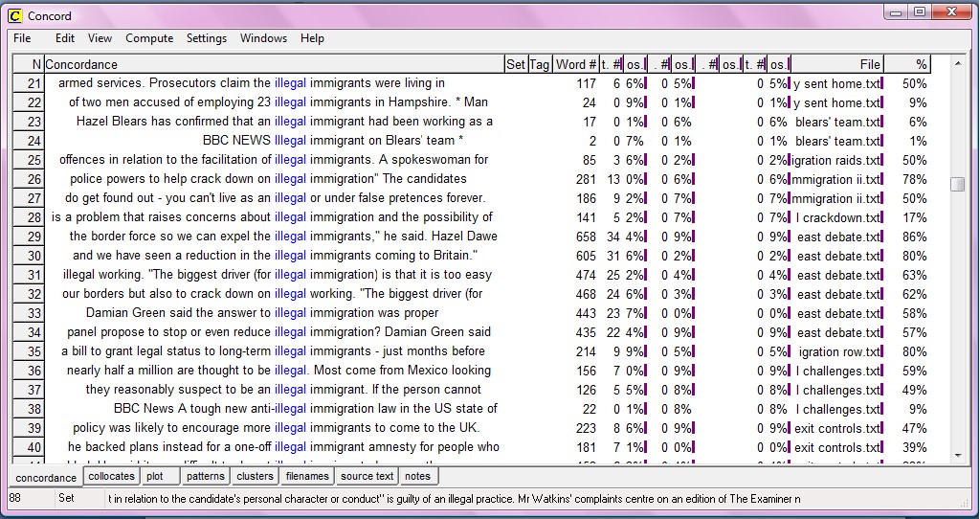The image size is (980, 519).
Task: Open the Windows menu
Action: [x=263, y=38]
